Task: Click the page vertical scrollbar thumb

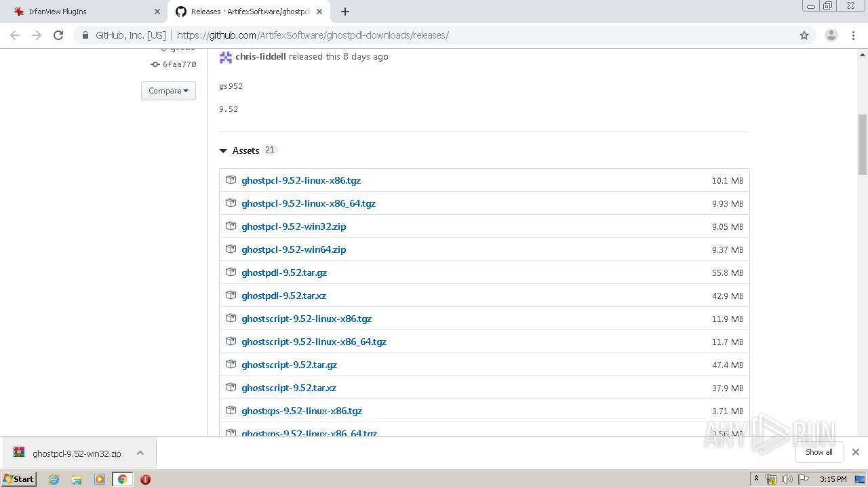Action: (x=863, y=144)
